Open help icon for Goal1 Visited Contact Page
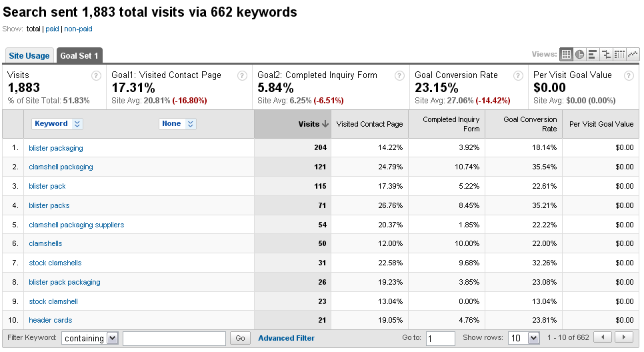644x352 pixels. coord(242,75)
